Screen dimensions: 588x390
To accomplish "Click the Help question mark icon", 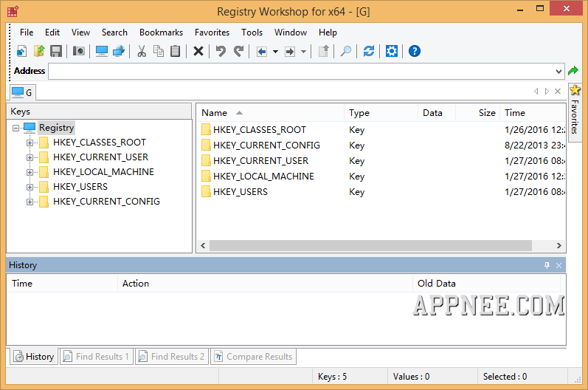I will (x=415, y=51).
